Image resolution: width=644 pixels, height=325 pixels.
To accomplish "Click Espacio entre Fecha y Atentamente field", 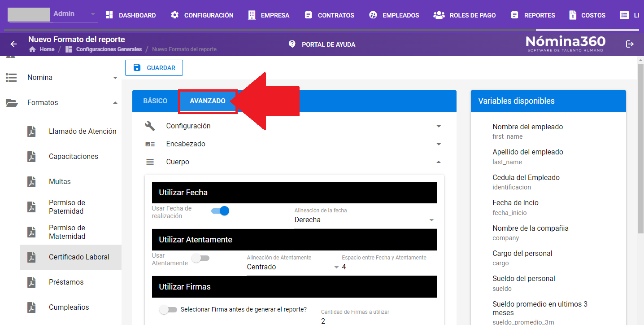I will (x=389, y=267).
